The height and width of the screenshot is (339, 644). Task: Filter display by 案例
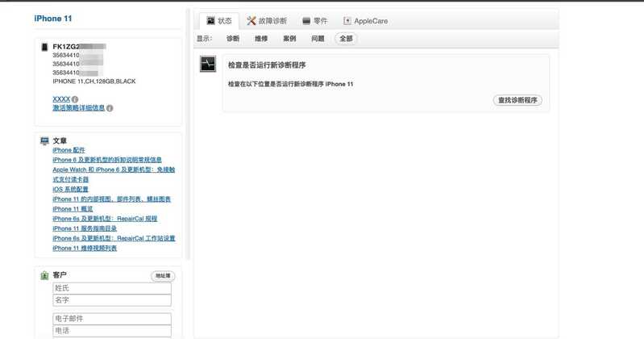[x=289, y=38]
